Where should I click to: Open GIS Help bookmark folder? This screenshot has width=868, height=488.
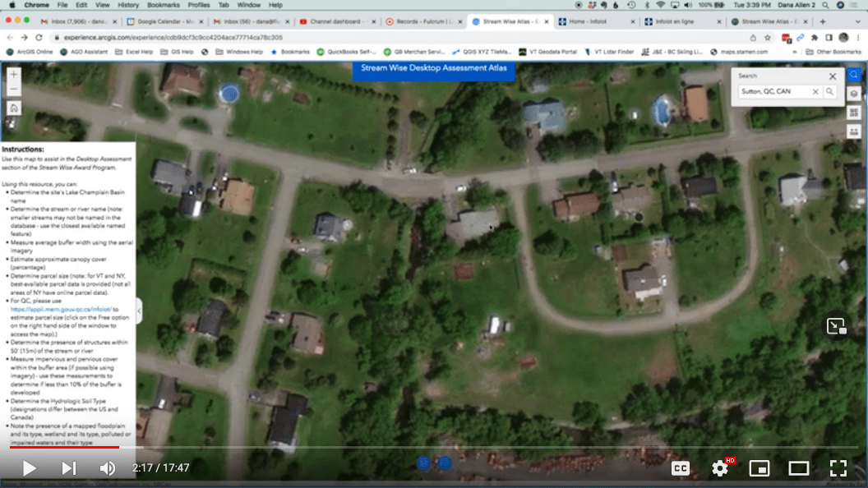click(178, 52)
